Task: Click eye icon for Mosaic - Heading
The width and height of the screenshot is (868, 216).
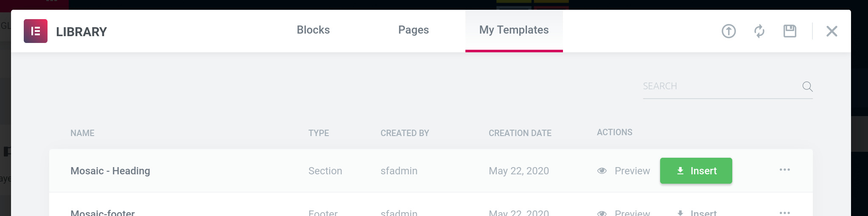Action: click(602, 171)
